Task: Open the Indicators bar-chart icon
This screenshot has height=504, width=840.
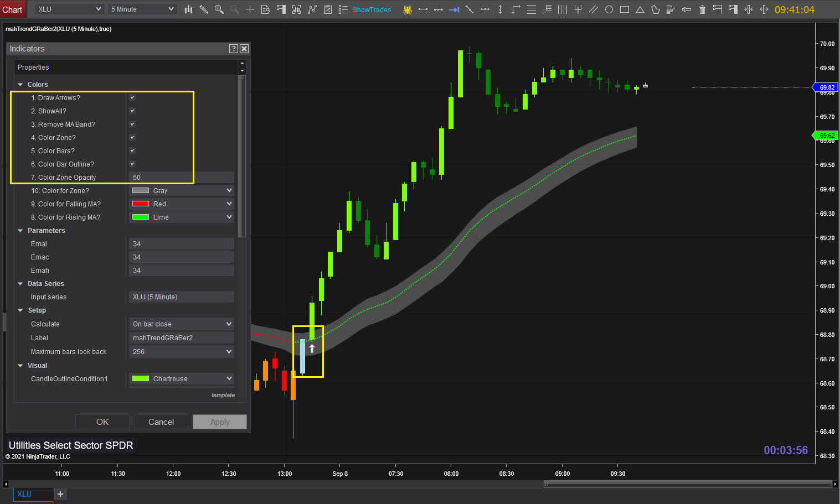Action: 296,9
